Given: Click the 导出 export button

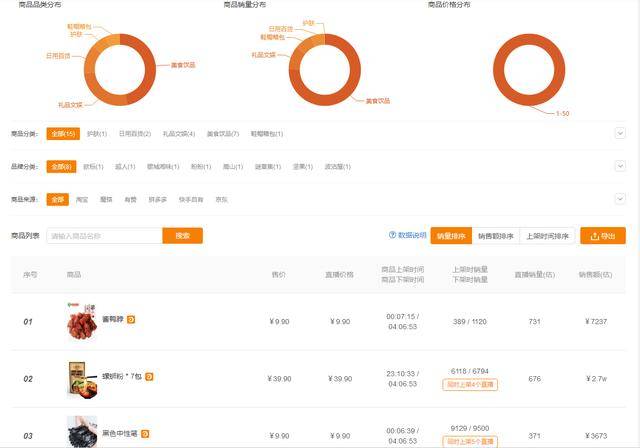Looking at the screenshot, I should pos(603,236).
